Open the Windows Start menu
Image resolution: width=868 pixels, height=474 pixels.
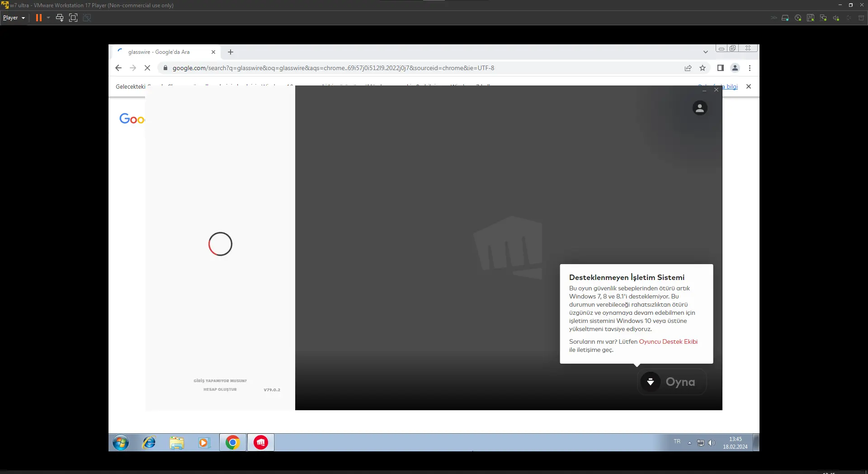[121, 442]
